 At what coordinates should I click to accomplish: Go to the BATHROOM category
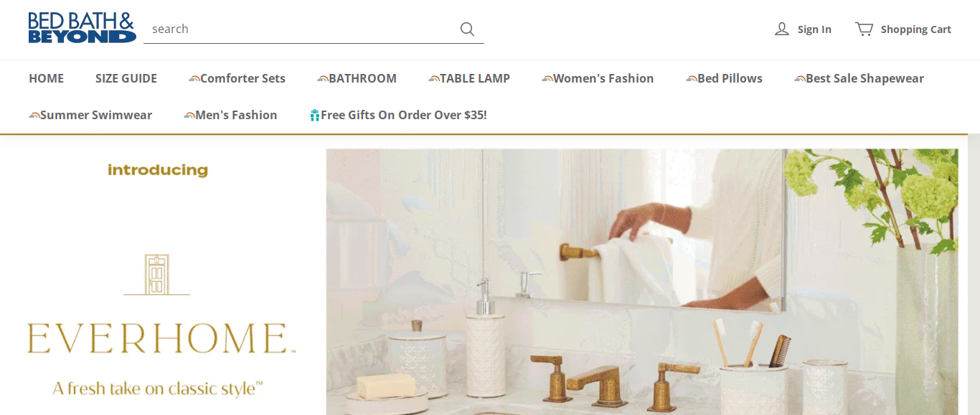coord(362,78)
